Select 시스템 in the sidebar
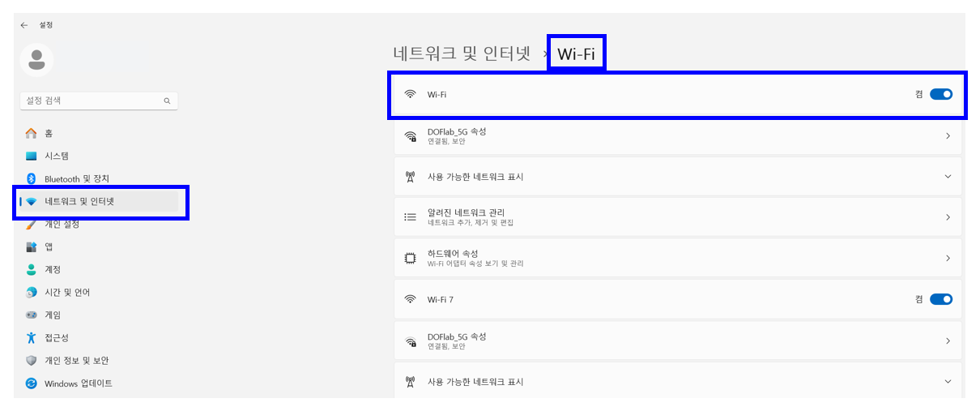This screenshot has height=407, width=980. pos(56,156)
